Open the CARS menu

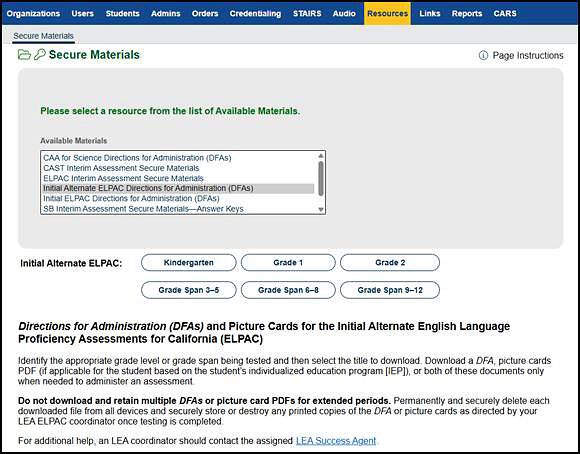505,13
